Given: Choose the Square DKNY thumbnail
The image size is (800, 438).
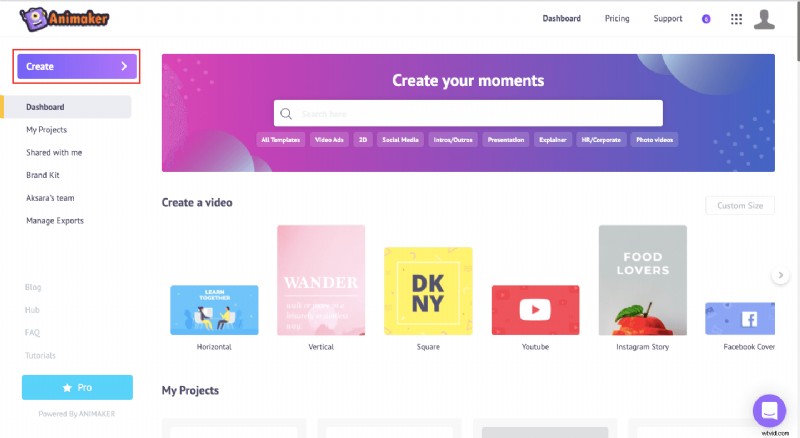Looking at the screenshot, I should pos(428,291).
